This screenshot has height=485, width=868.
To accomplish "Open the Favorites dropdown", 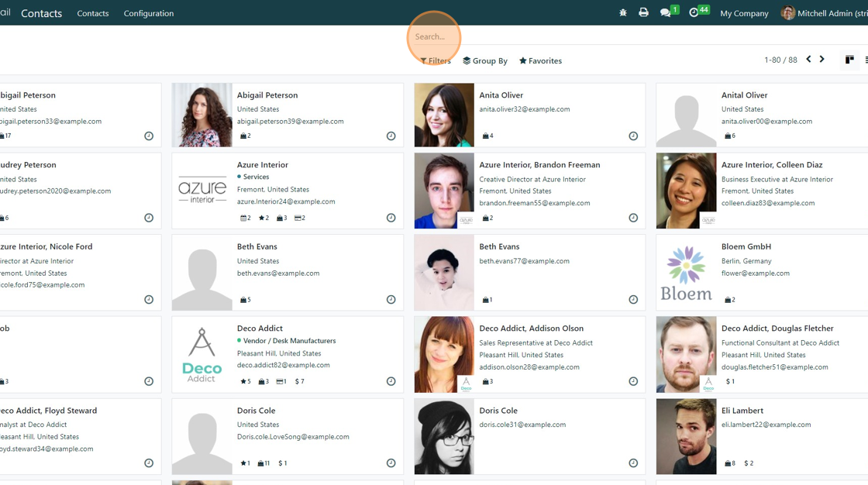I will tap(540, 61).
